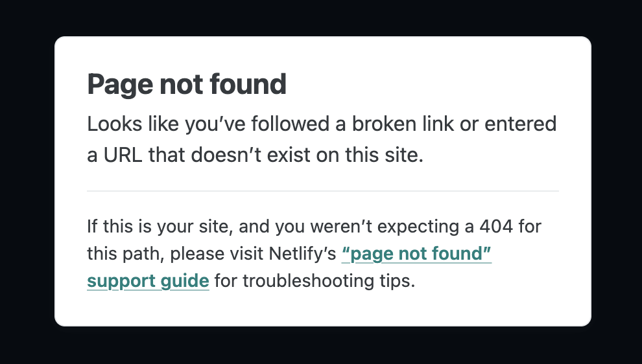Click the "Looks like you've followed" sentence start

pos(208,124)
